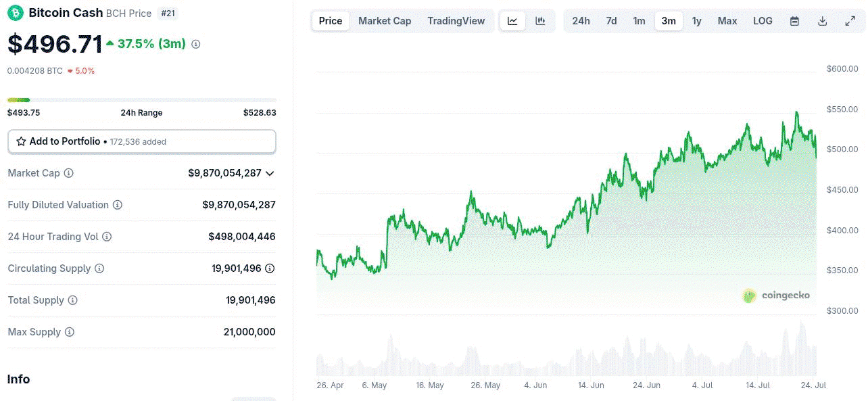The image size is (868, 401).
Task: Set chart range to 24h
Action: point(581,21)
